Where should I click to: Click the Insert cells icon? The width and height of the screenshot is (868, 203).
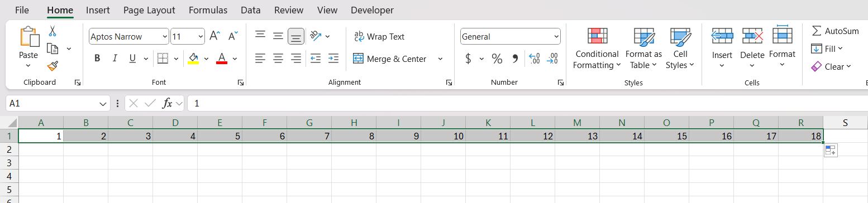(x=722, y=36)
